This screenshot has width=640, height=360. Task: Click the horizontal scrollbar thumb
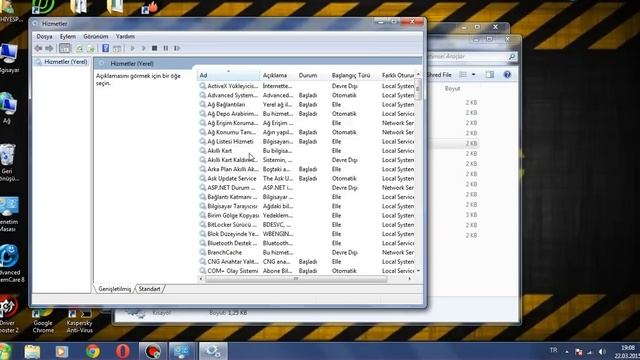[x=296, y=279]
